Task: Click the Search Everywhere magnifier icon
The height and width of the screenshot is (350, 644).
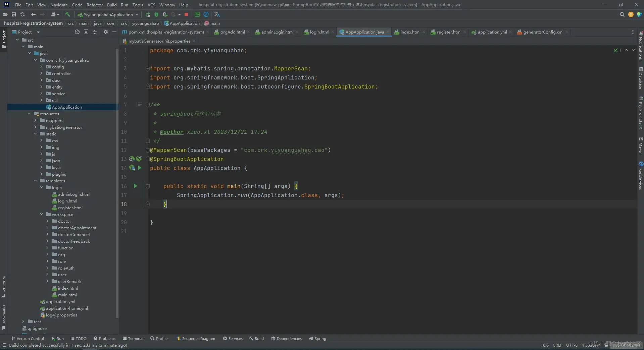Action: [x=622, y=14]
